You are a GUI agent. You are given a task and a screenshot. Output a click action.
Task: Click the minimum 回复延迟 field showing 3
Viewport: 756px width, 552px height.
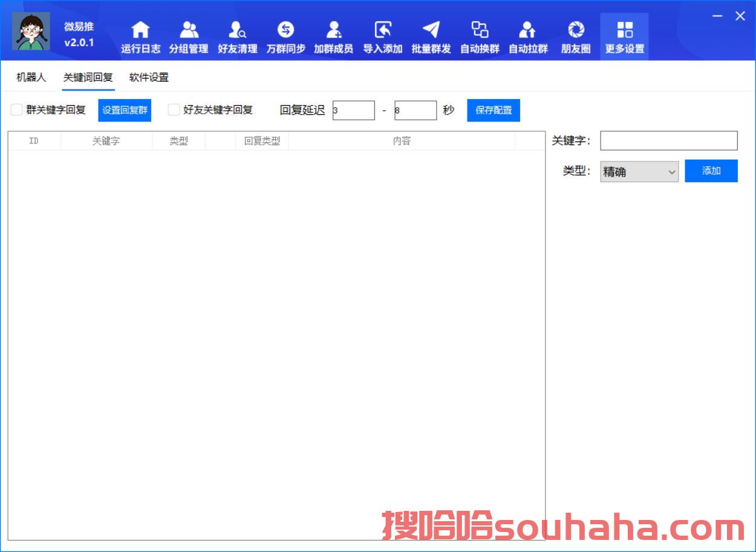pos(354,111)
